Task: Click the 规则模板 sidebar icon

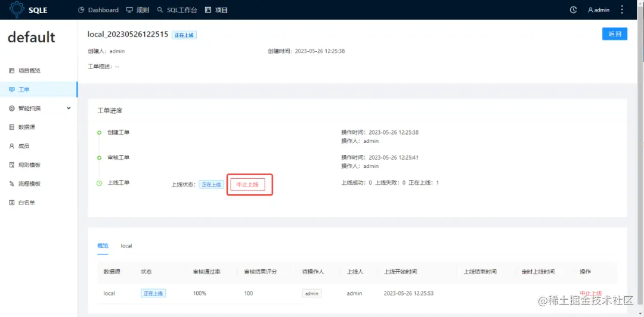Action: point(11,165)
